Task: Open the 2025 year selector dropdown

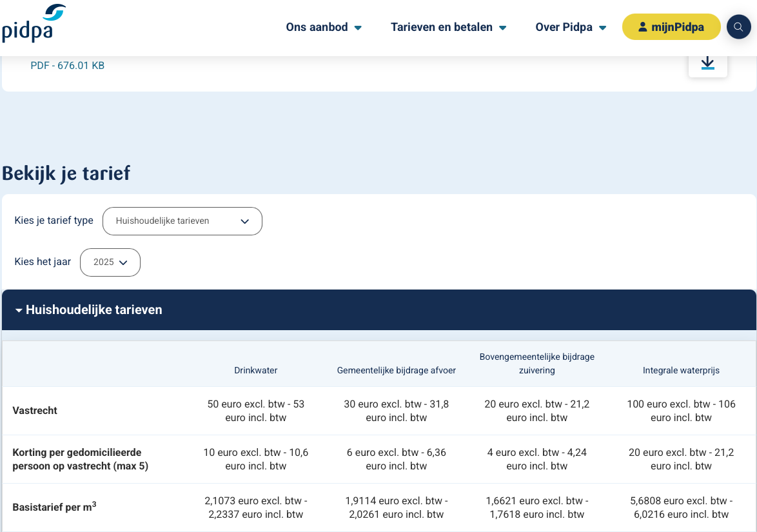Action: coord(110,262)
